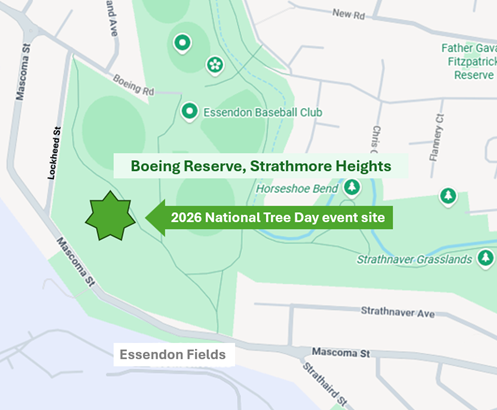Click the Boeing Reserve, Strathmore Heights label
Image resolution: width=497 pixels, height=410 pixels.
click(261, 166)
